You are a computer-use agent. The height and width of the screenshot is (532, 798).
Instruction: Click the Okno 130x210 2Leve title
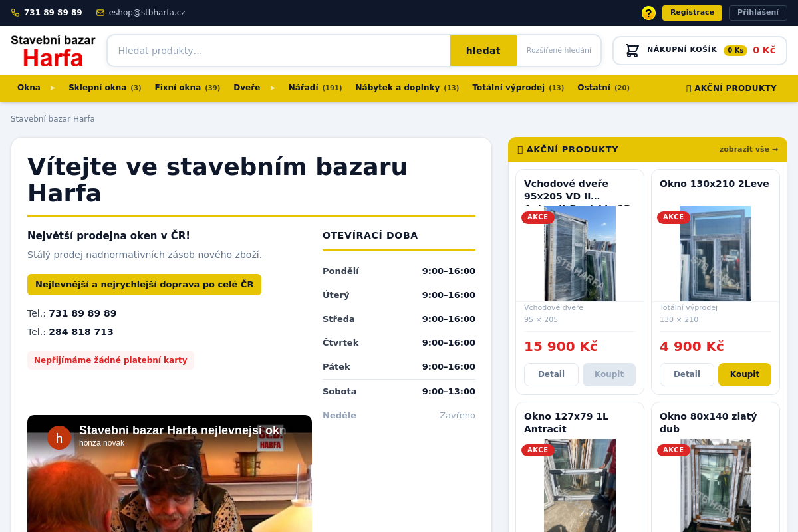point(714,184)
